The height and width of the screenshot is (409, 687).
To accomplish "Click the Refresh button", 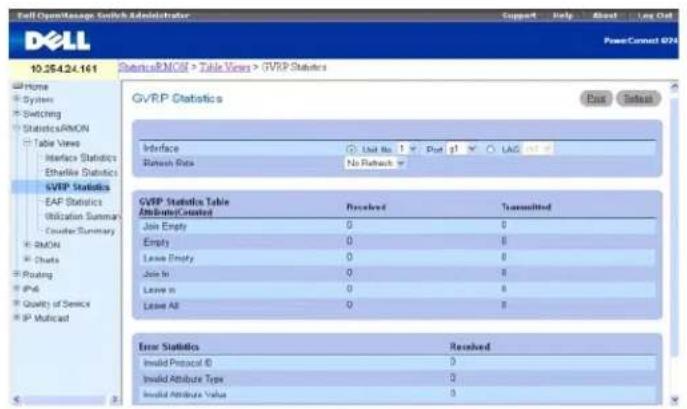I will (x=638, y=99).
